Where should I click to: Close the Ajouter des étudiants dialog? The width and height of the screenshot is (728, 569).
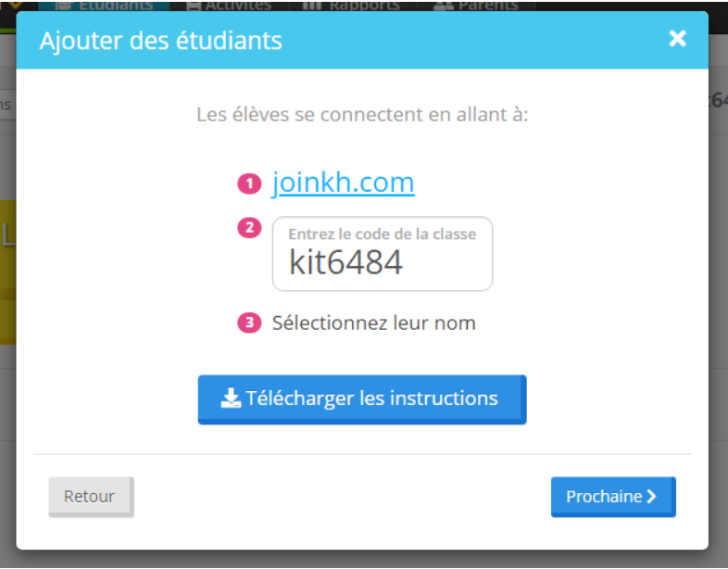[677, 39]
